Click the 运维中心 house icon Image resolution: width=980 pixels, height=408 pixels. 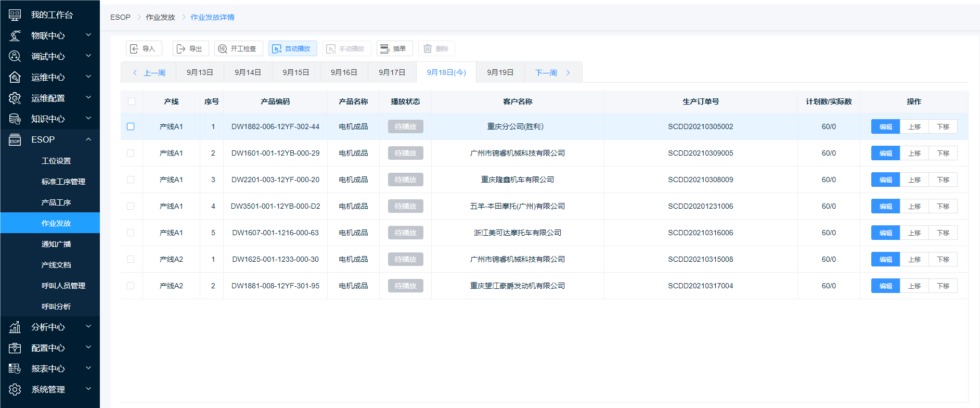(15, 77)
